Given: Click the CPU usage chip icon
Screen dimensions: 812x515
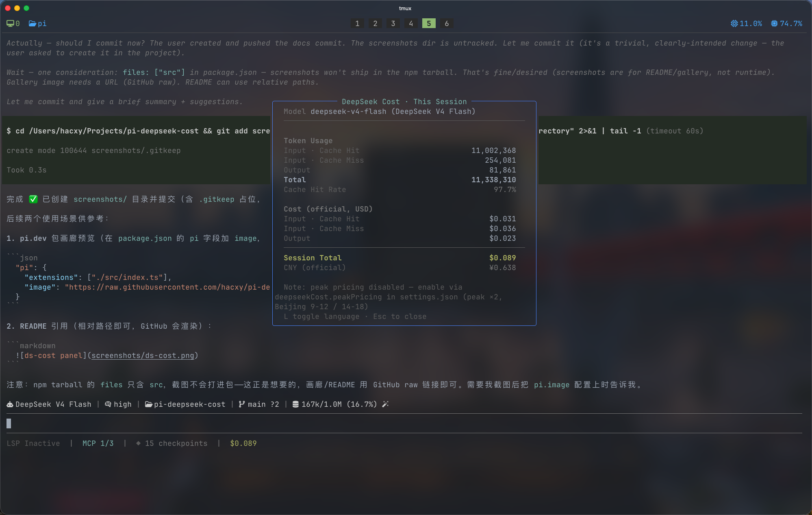Looking at the screenshot, I should coord(734,24).
